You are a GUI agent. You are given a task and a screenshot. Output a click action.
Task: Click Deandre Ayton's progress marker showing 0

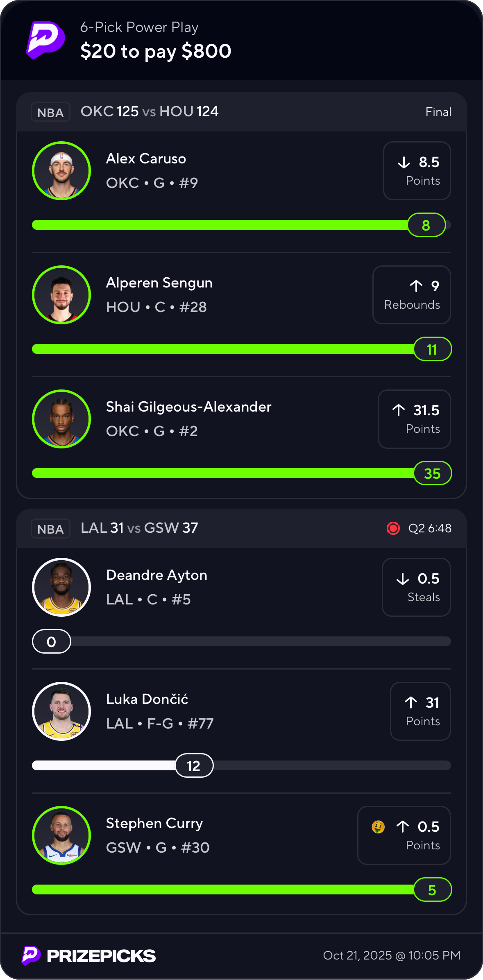52,641
